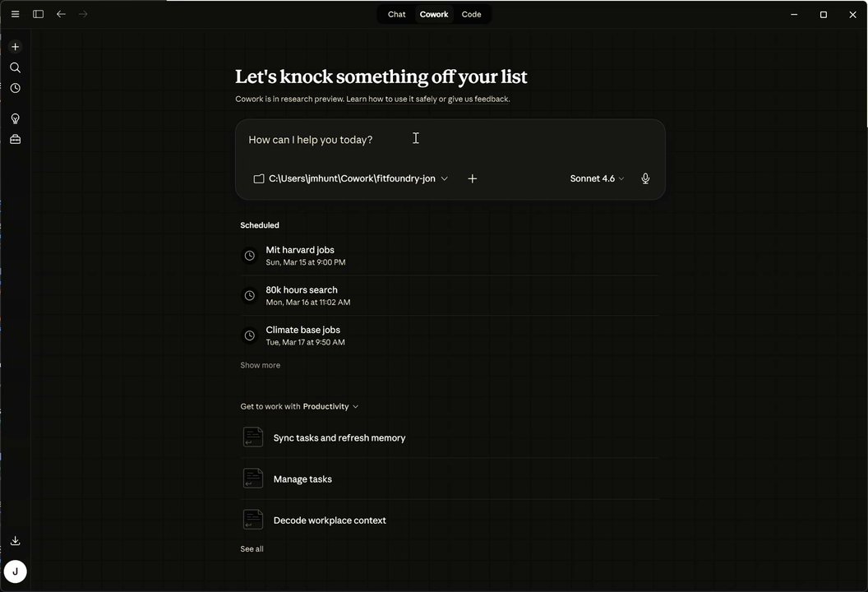Expand the Productivity plugin dropdown
Image resolution: width=868 pixels, height=592 pixels.
[330, 406]
